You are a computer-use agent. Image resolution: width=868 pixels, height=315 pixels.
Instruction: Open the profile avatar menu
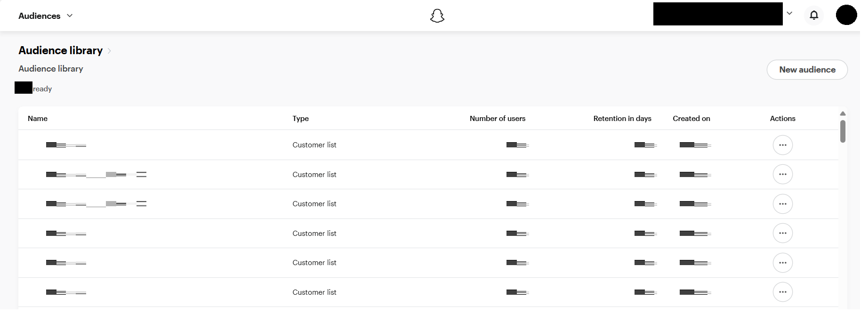pos(846,15)
